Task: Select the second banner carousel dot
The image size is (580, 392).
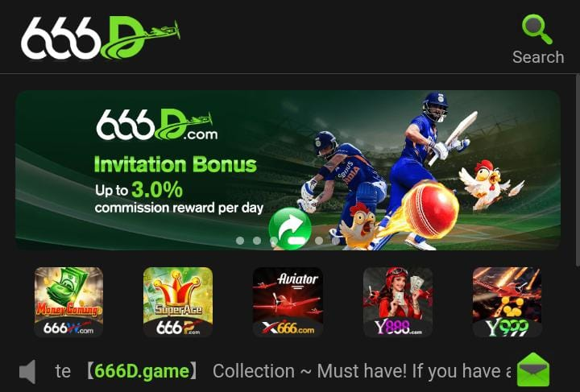Action: (257, 241)
